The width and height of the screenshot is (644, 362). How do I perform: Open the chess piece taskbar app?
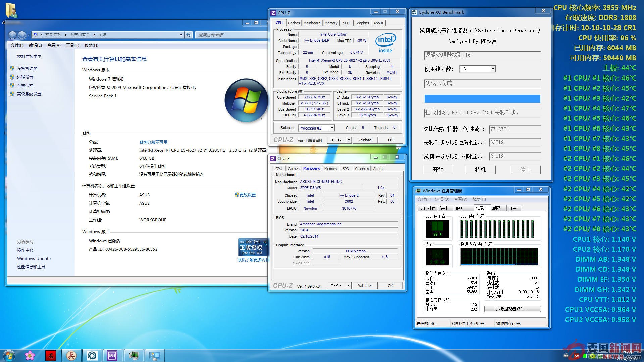click(x=71, y=355)
